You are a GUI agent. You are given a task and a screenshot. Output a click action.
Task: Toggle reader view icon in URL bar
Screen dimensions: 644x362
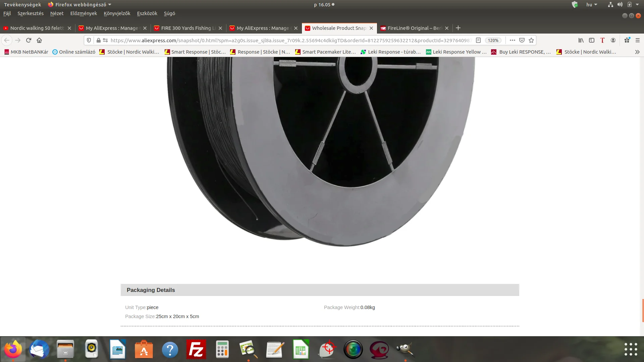[478, 40]
